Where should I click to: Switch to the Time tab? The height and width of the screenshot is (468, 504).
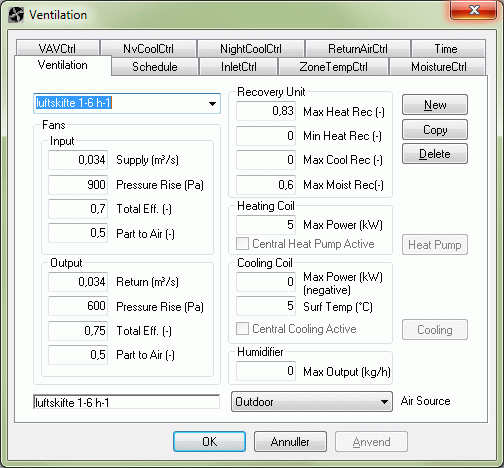(448, 48)
